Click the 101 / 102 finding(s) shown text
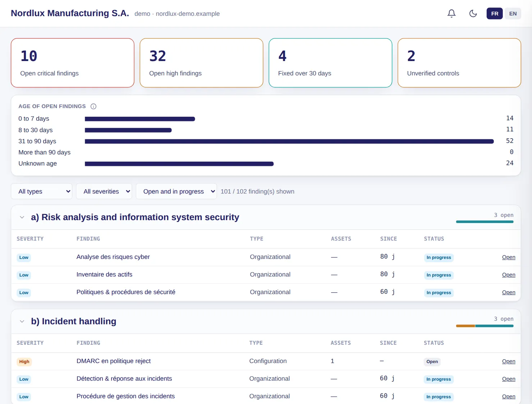This screenshot has height=404, width=532. coord(257,191)
